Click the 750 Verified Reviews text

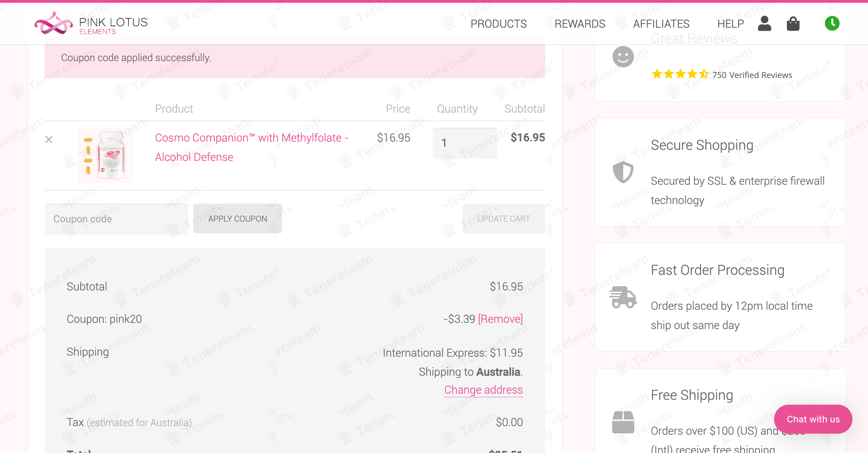pyautogui.click(x=752, y=75)
